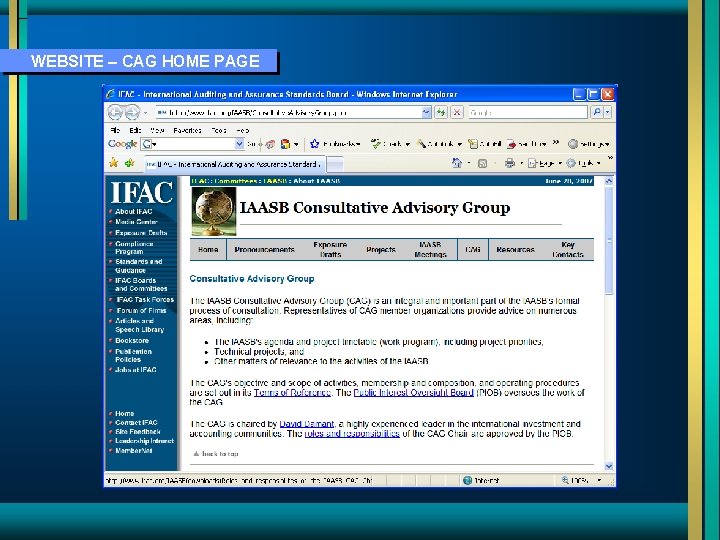Screen dimensions: 720x540
Task: Open the David Damant hyperlink
Action: (307, 424)
